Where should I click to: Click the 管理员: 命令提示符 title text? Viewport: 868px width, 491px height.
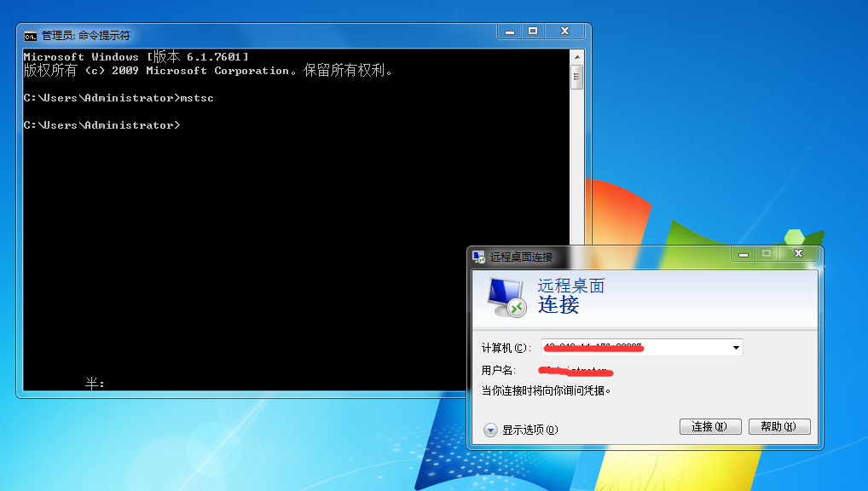[86, 36]
